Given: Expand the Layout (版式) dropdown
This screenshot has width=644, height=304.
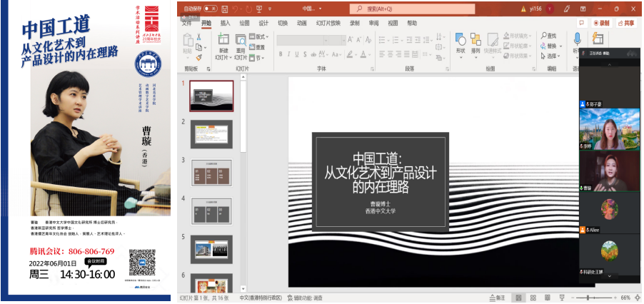Looking at the screenshot, I should click(260, 36).
